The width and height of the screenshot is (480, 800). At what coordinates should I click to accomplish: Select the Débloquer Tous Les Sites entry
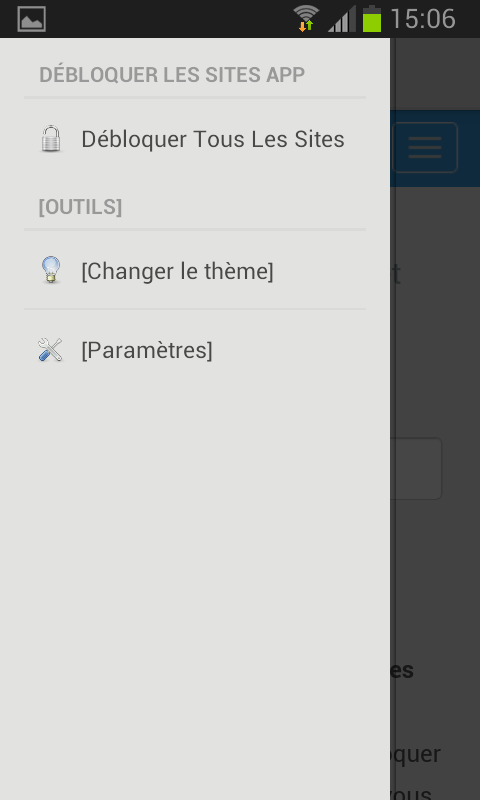(x=195, y=139)
